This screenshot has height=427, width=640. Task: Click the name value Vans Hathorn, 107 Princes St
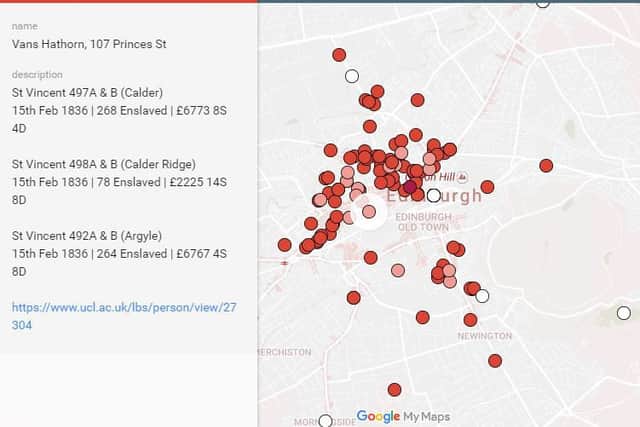point(89,44)
